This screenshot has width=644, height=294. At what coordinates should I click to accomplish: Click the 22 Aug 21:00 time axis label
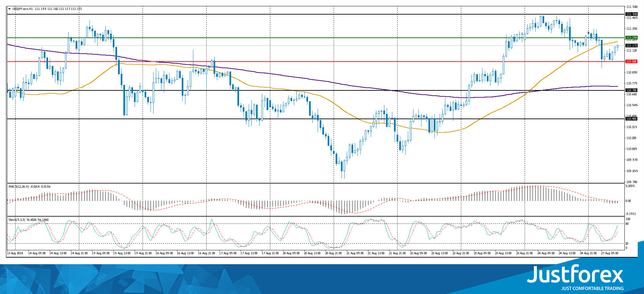click(461, 253)
